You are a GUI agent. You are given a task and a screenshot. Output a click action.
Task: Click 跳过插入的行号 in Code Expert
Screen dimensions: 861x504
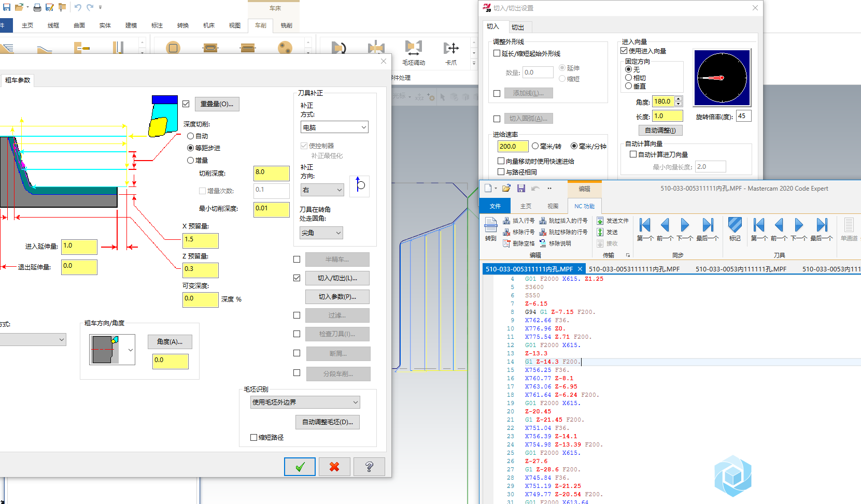[563, 221]
